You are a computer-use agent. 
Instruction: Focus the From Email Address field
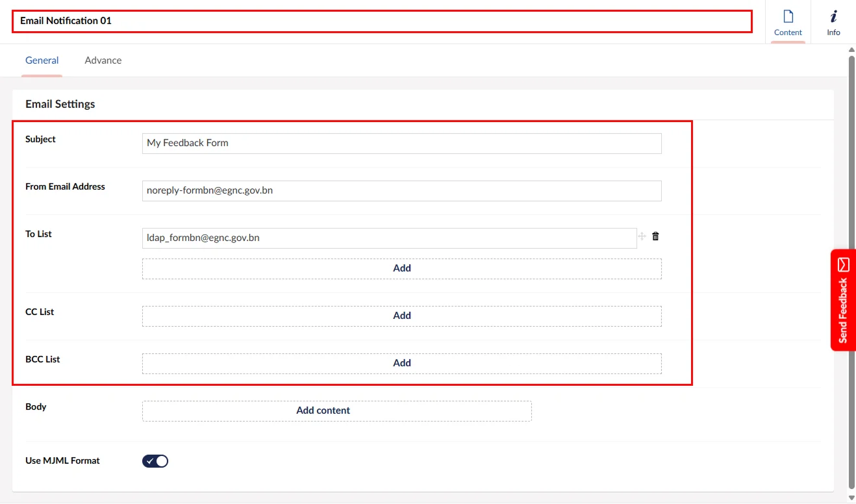(x=401, y=191)
